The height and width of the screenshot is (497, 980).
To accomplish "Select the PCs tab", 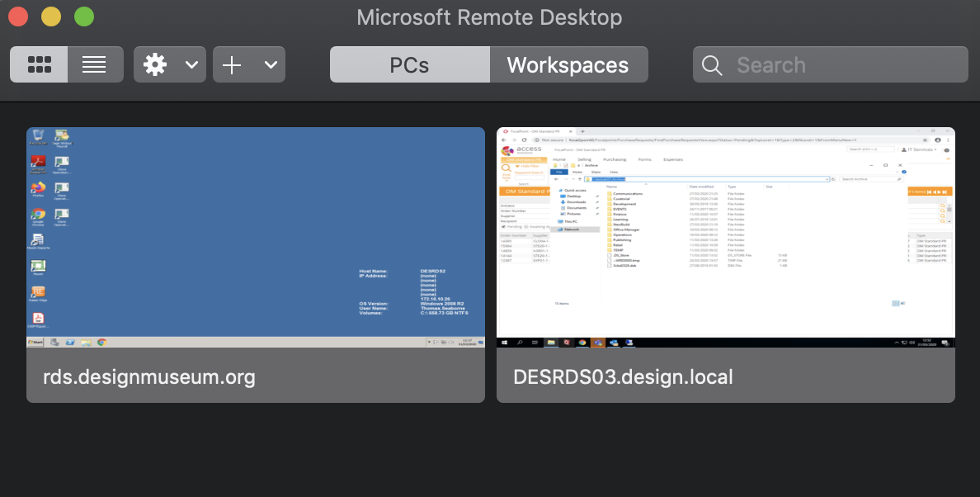I will [x=409, y=64].
